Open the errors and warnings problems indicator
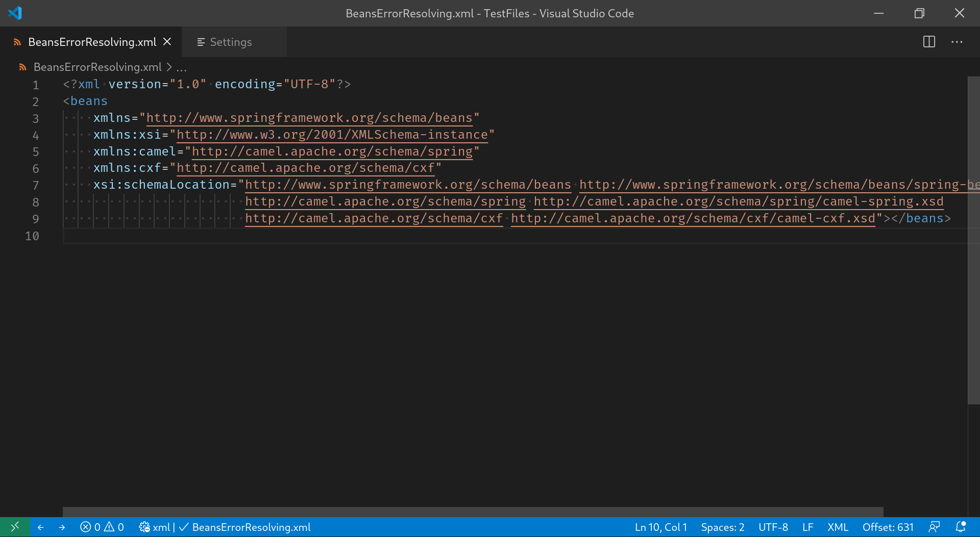The height and width of the screenshot is (537, 980). 102,527
